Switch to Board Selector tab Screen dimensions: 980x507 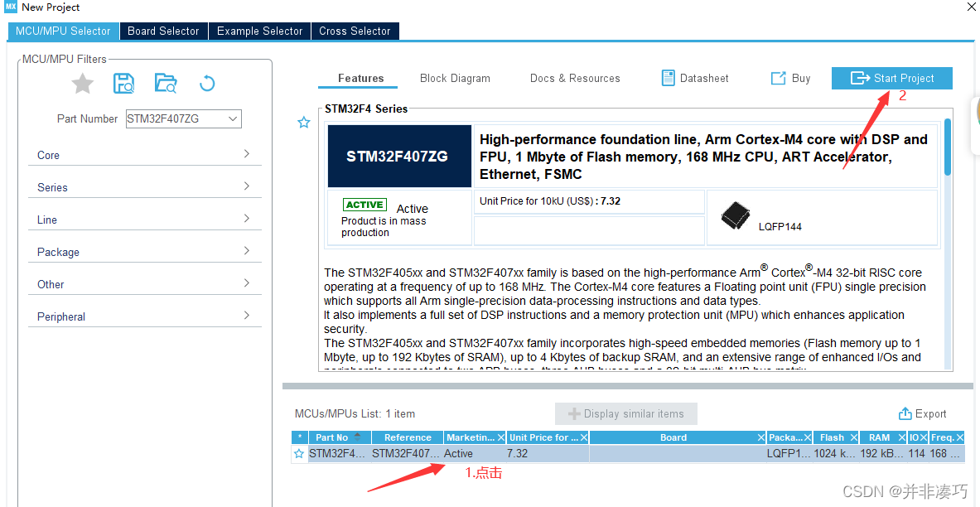pyautogui.click(x=163, y=31)
